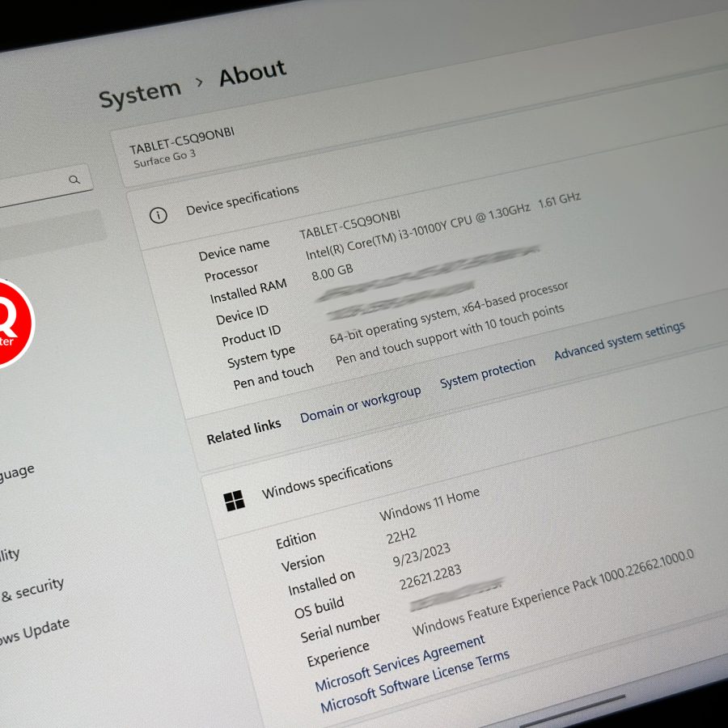Click the Device specifications info icon
Screen dimensions: 728x728
click(159, 215)
